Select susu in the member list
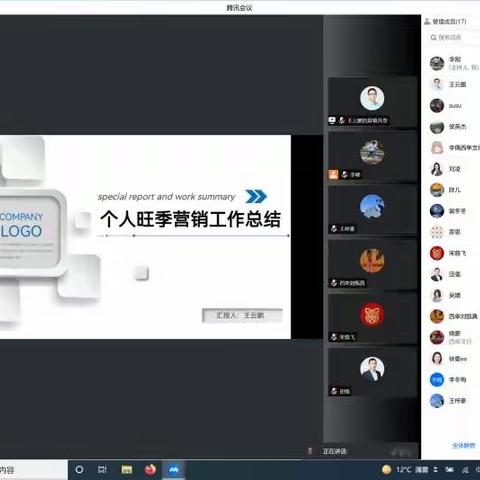 [x=454, y=106]
